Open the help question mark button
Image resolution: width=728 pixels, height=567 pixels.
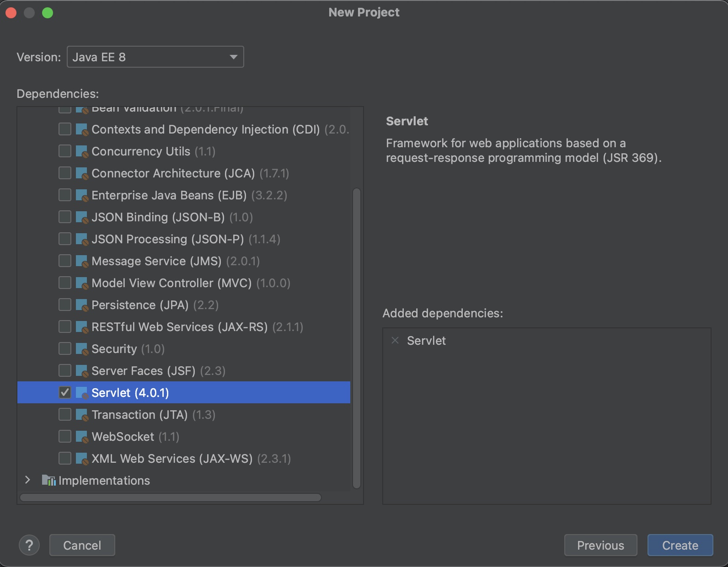[x=29, y=545]
